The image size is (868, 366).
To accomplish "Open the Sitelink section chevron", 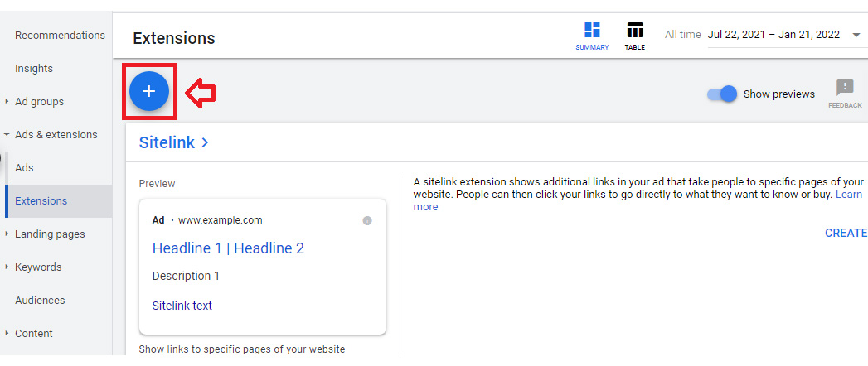I will (x=205, y=142).
